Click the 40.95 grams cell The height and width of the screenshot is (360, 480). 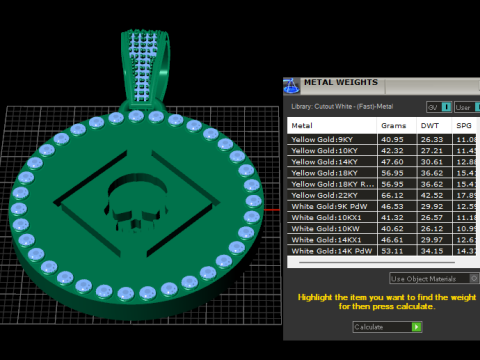(397, 140)
